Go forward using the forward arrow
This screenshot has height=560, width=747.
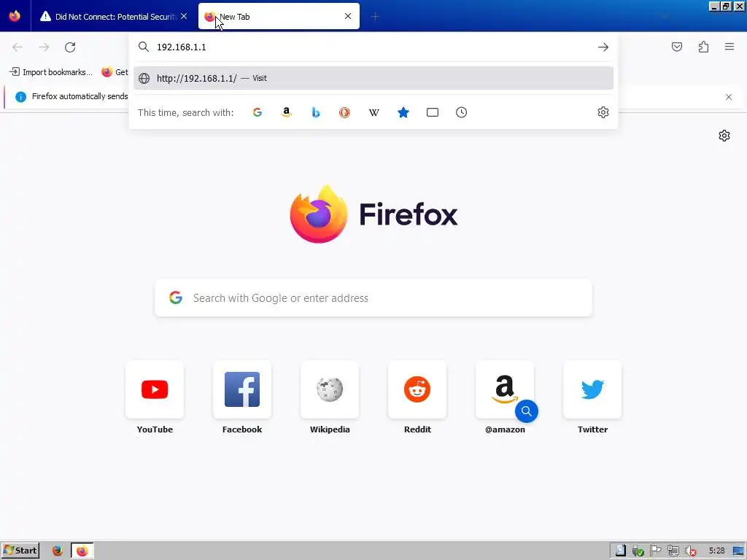pyautogui.click(x=44, y=47)
